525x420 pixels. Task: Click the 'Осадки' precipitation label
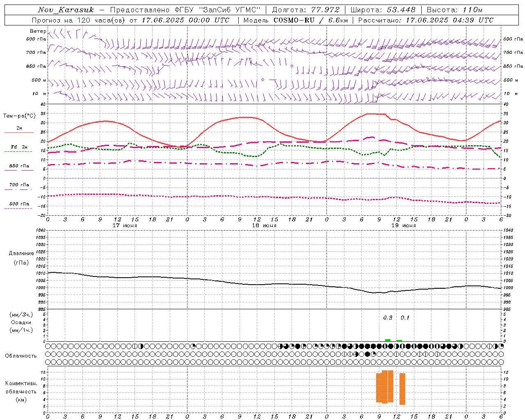tap(21, 322)
